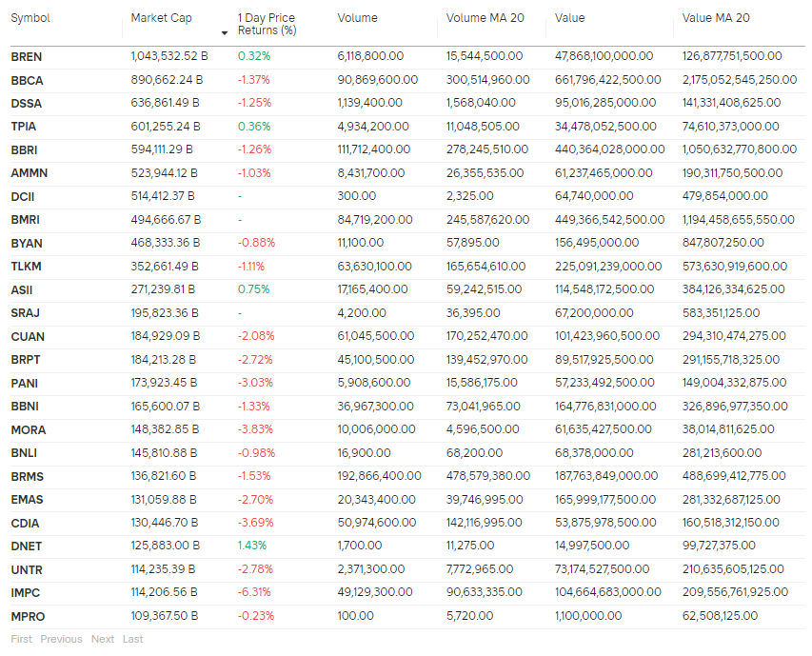This screenshot has width=812, height=656.
Task: Open the SRAJ stock symbol
Action: coord(26,312)
